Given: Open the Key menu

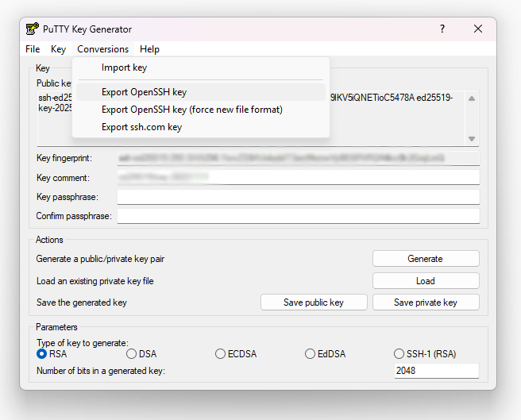Looking at the screenshot, I should [58, 49].
